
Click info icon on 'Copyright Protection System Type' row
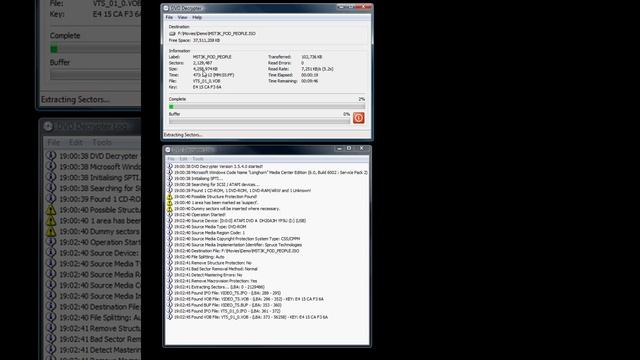170,239
